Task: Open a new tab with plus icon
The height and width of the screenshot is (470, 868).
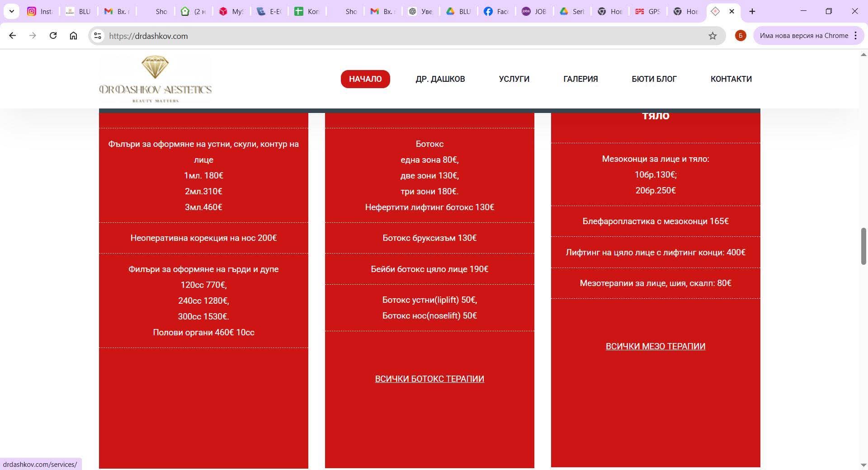Action: pos(752,11)
